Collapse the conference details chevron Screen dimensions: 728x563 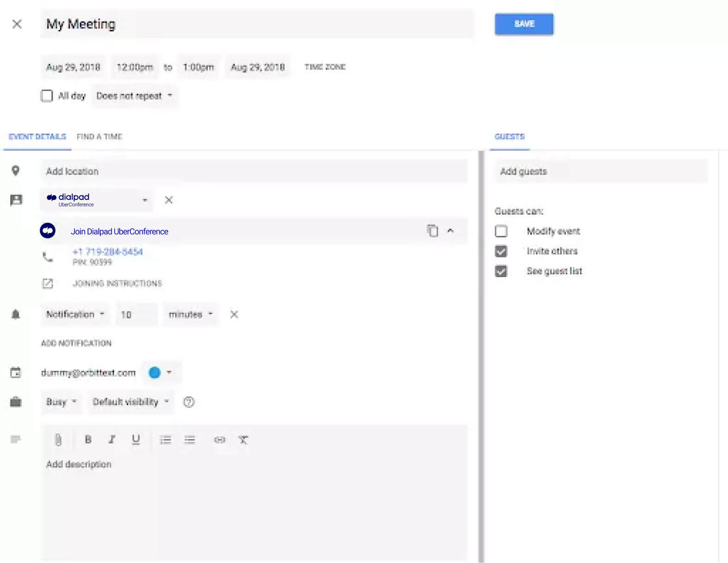pyautogui.click(x=450, y=230)
